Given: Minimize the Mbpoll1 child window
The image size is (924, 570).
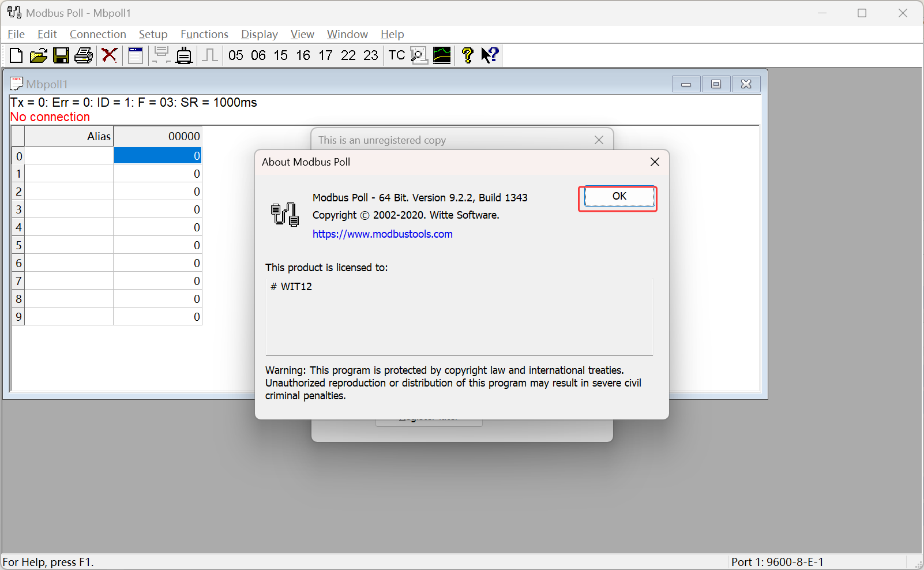Looking at the screenshot, I should [x=686, y=84].
